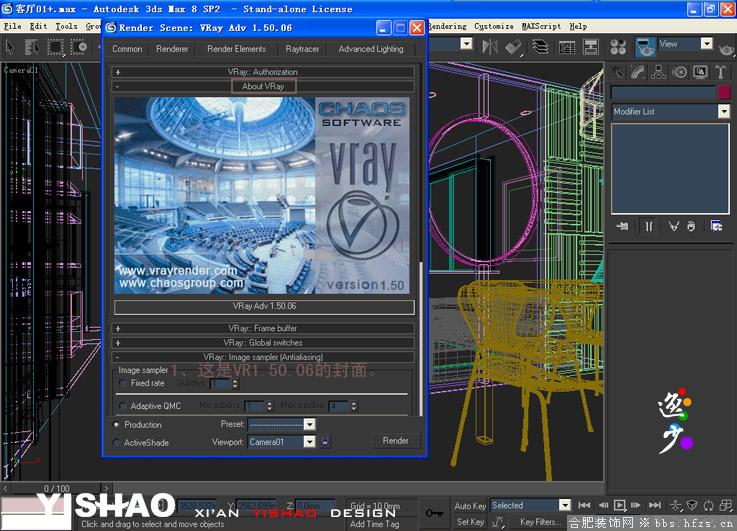Select the Production render mode
This screenshot has width=737, height=531.
[x=116, y=424]
